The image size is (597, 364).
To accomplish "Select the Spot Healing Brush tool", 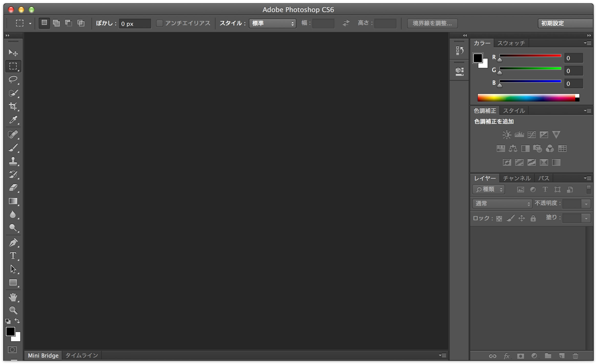I will pos(13,134).
